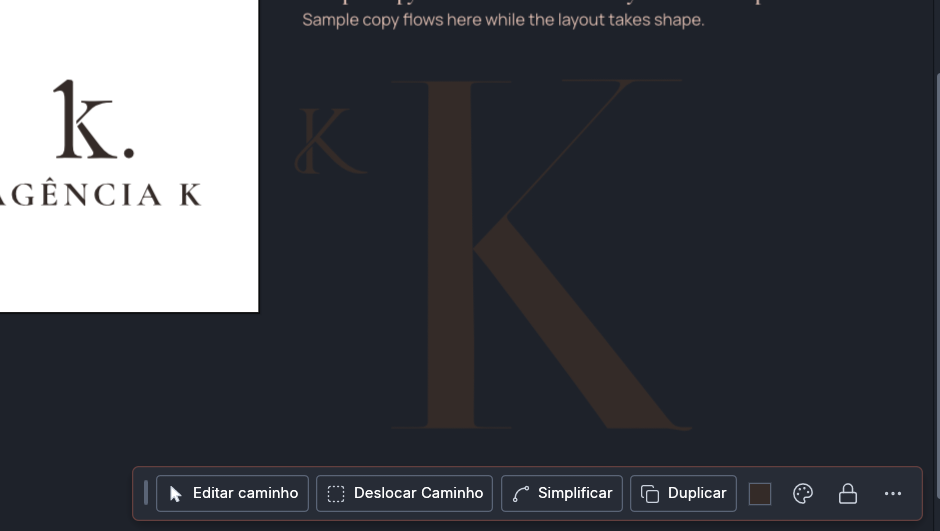Screen dimensions: 940x531
Task: Click the dashed square icon on Deslocar Caminho
Action: pos(336,494)
